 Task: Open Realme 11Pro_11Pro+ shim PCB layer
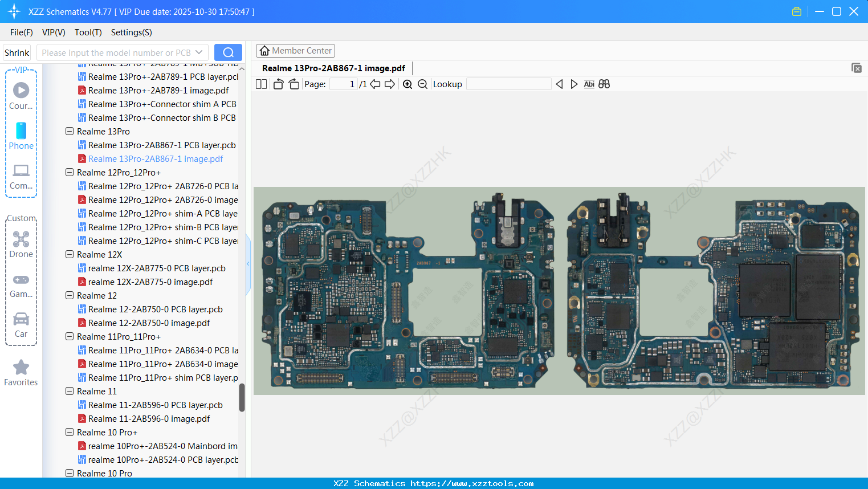click(x=158, y=377)
